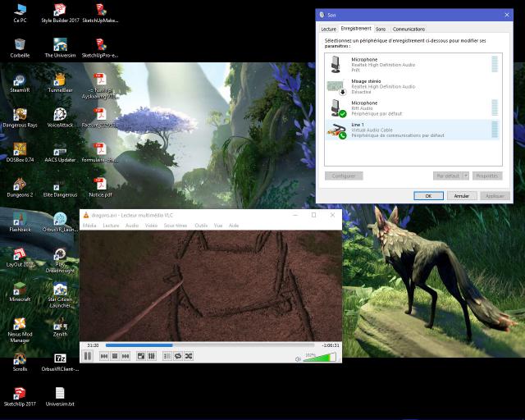Stop playback in VLC
Screen dimensions: 525x420
pyautogui.click(x=115, y=356)
